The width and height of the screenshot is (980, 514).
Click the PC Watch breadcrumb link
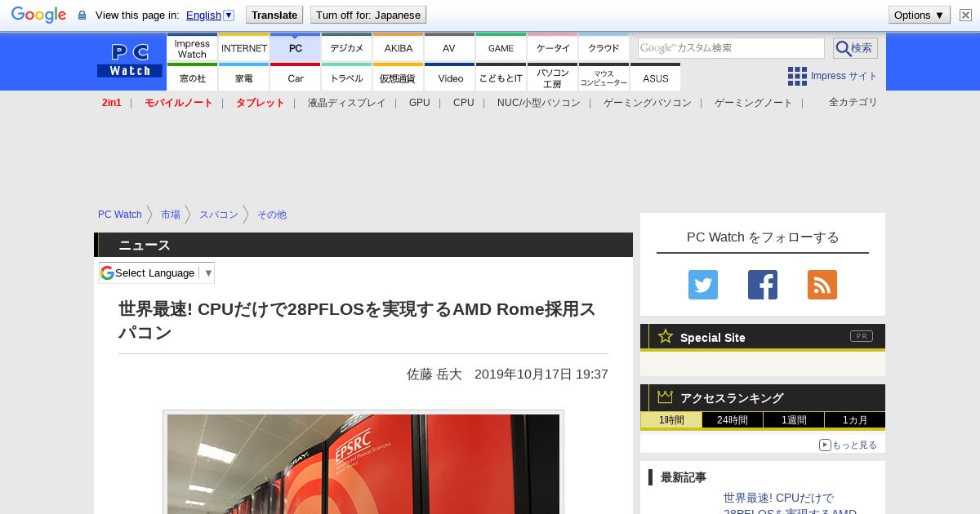(x=120, y=215)
